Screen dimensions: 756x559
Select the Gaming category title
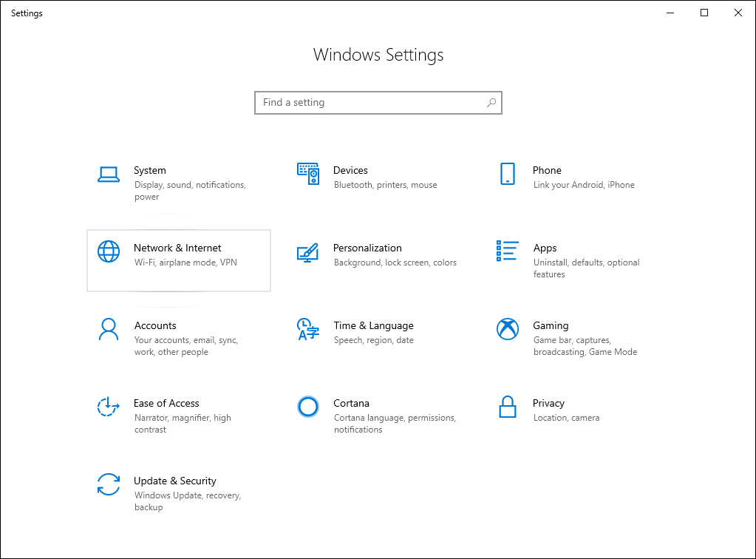[x=551, y=325]
